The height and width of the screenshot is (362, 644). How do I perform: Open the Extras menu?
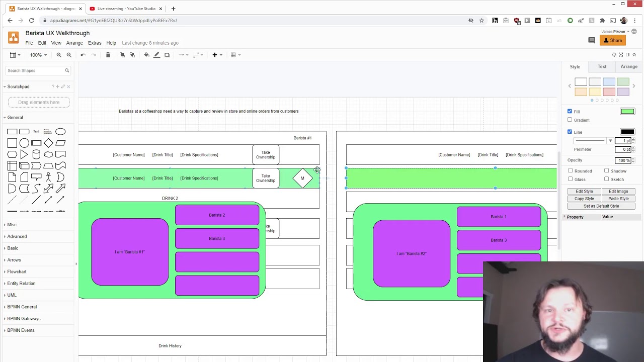(95, 43)
